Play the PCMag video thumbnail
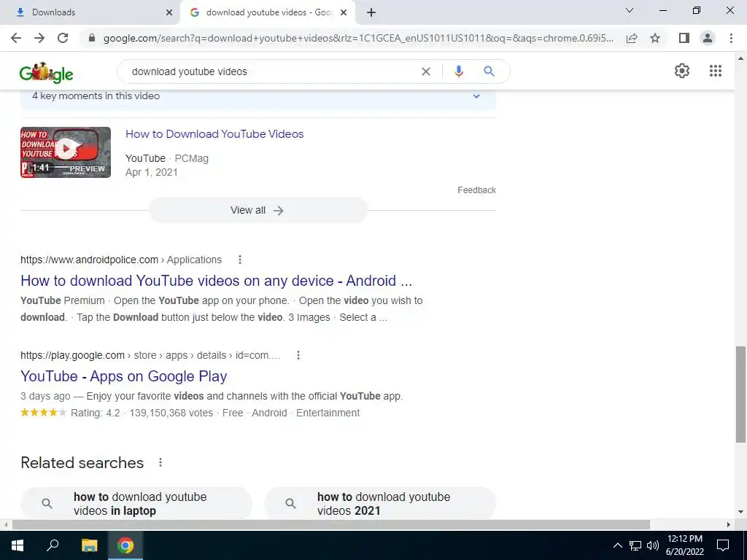The height and width of the screenshot is (560, 747). (x=66, y=152)
